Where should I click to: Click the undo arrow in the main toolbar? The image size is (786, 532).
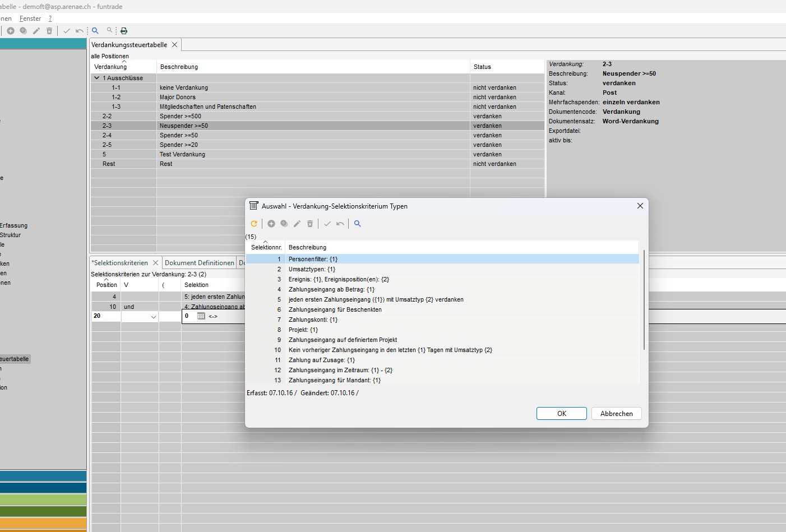tap(80, 31)
